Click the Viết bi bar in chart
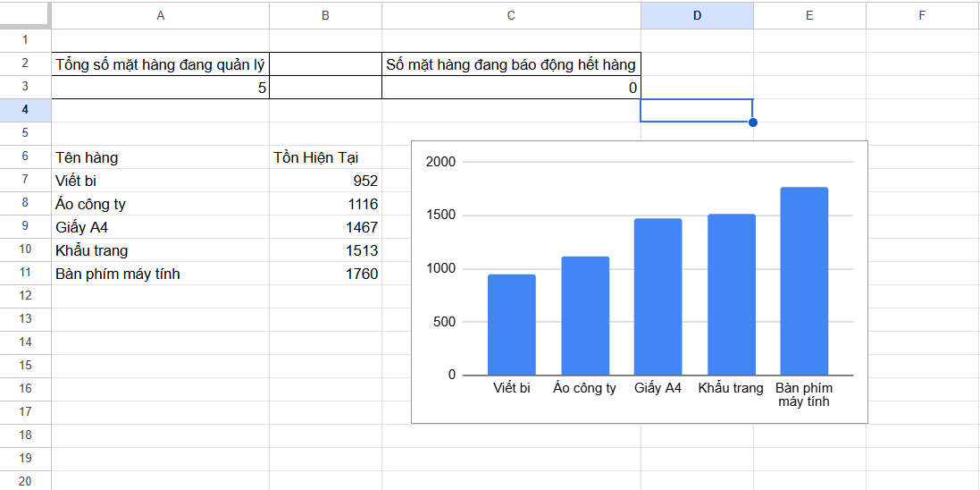 coord(512,325)
